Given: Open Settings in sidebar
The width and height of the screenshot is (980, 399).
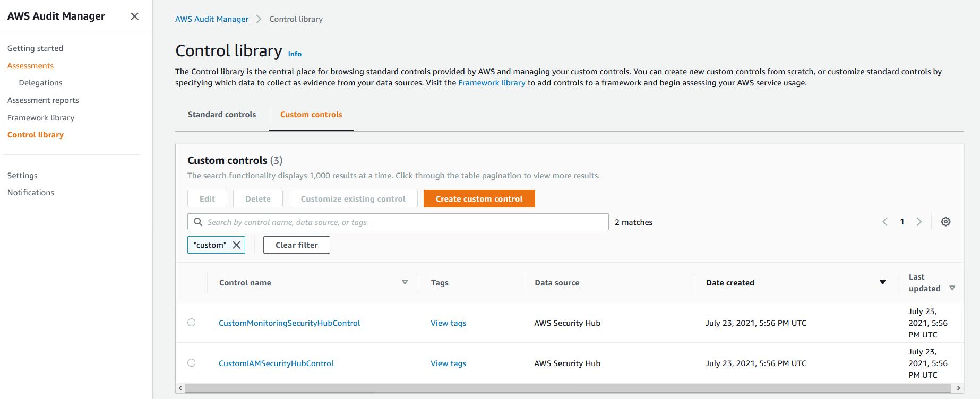Looking at the screenshot, I should 22,176.
